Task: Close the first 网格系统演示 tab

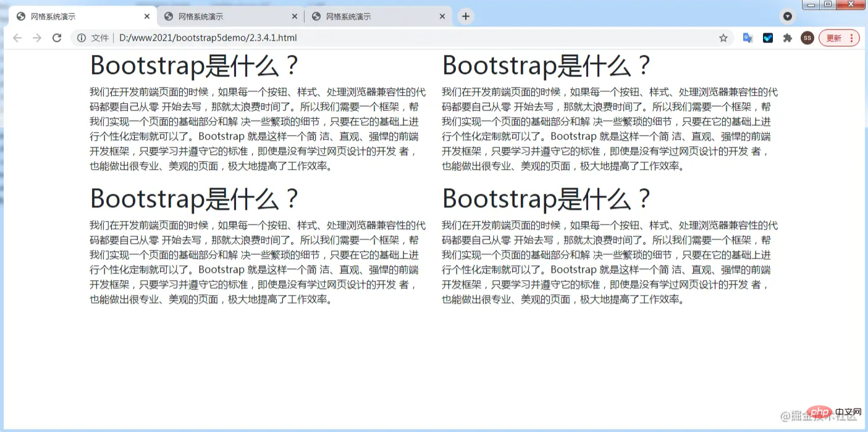Action: click(x=146, y=17)
